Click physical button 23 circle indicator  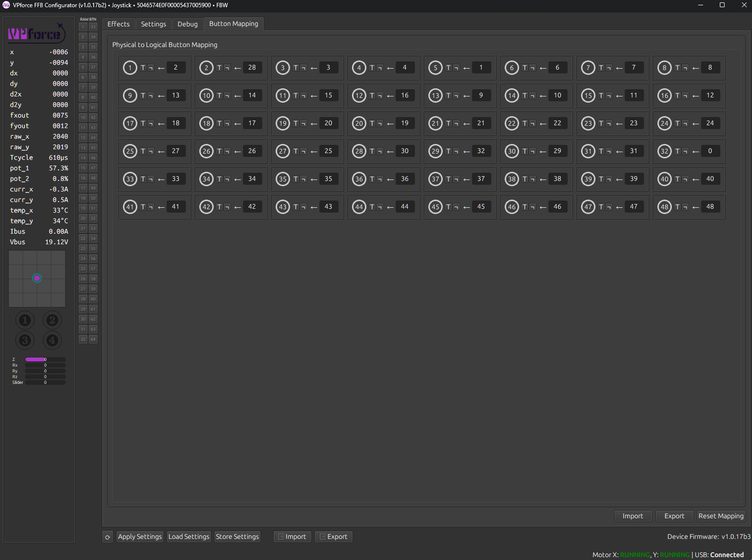pos(588,123)
